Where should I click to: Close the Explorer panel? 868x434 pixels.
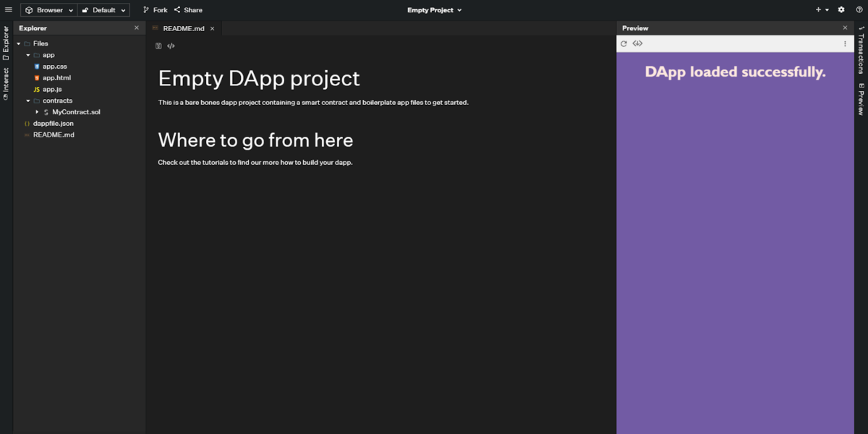pos(137,28)
